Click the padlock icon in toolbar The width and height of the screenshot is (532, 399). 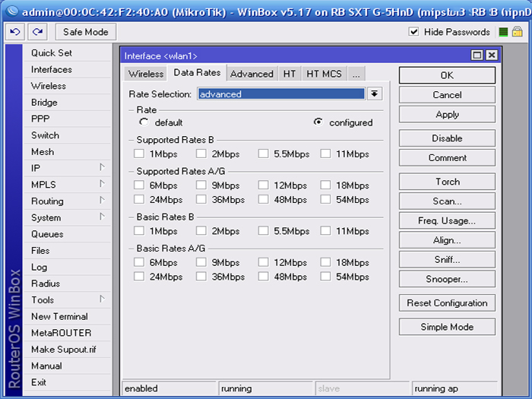[519, 32]
